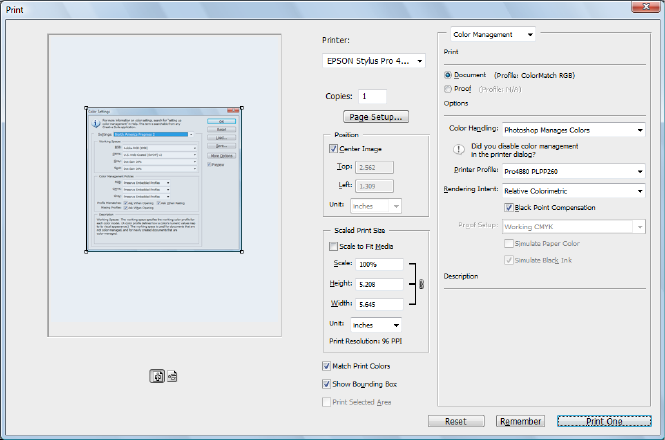Open the Printer selection dropdown
The height and width of the screenshot is (440, 665).
368,61
